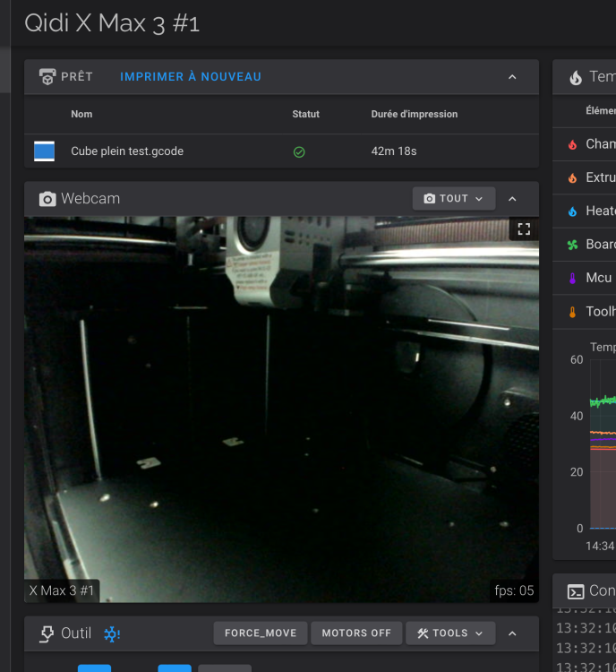
Task: Click the temperature panel flame icon
Action: (x=576, y=78)
